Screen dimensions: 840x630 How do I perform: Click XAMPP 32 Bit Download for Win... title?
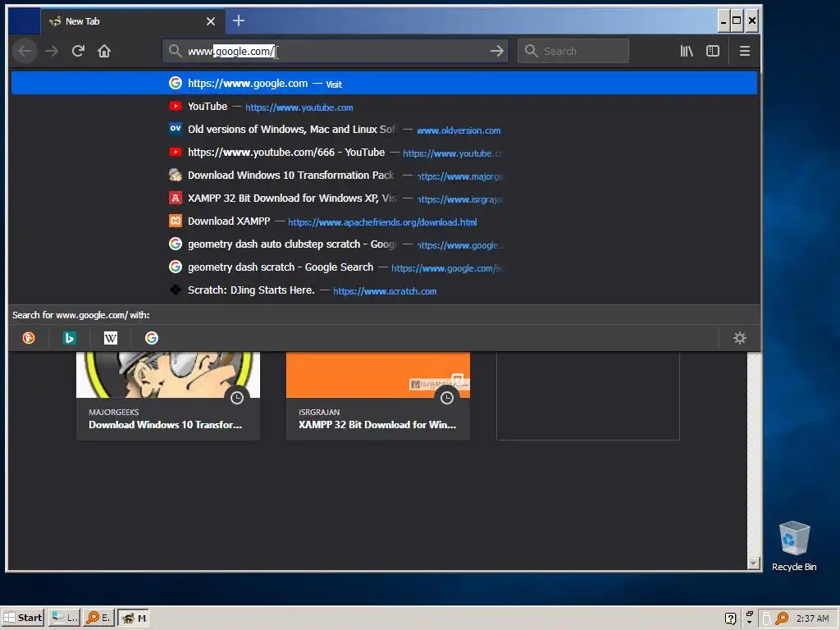coord(377,425)
